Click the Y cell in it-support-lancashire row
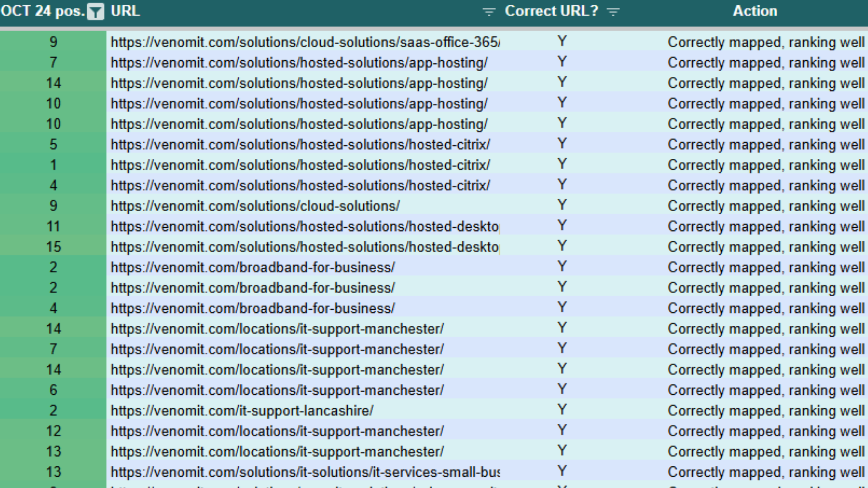 562,409
